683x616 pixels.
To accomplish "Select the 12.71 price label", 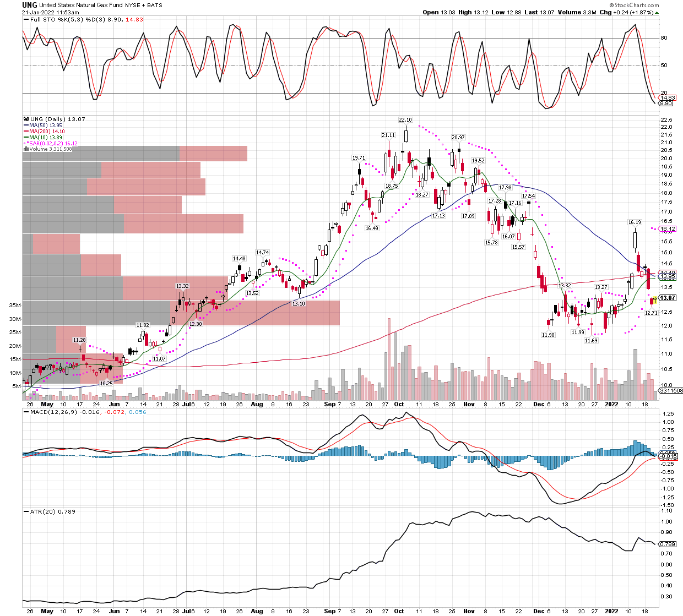I will click(x=651, y=313).
